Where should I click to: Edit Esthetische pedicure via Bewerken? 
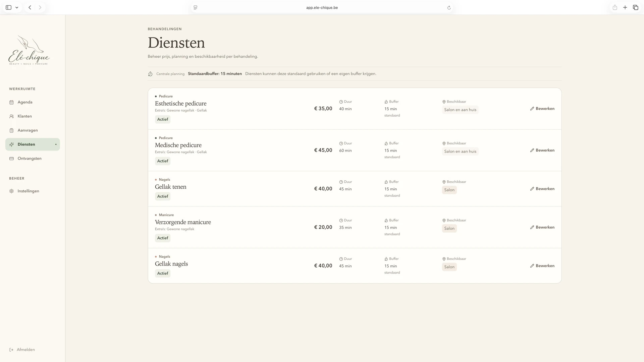(x=542, y=109)
